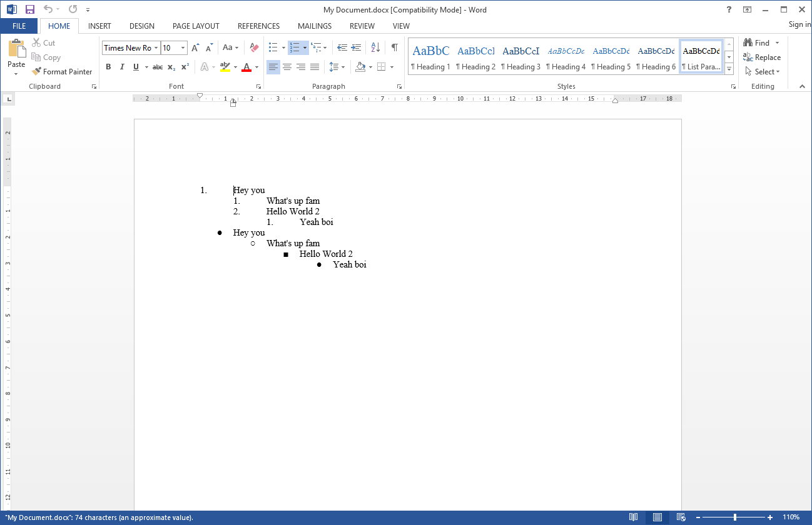Toggle center text alignment
This screenshot has height=525, width=812.
(287, 66)
